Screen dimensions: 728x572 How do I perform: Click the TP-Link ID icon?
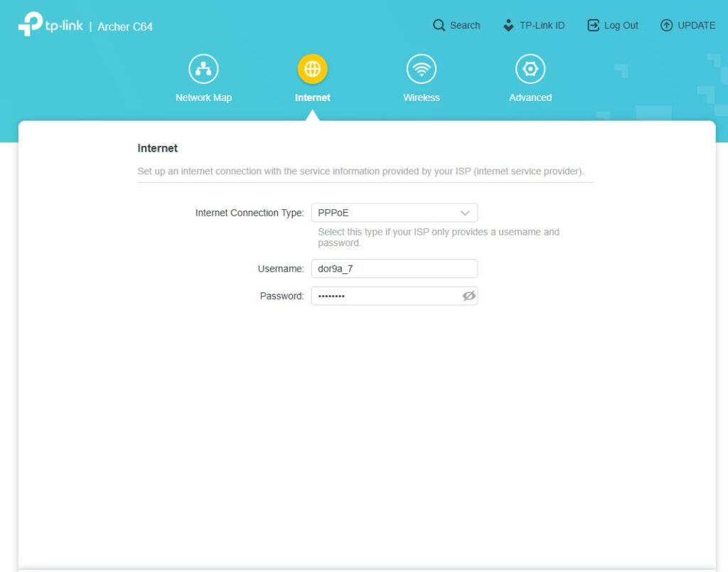click(x=508, y=26)
